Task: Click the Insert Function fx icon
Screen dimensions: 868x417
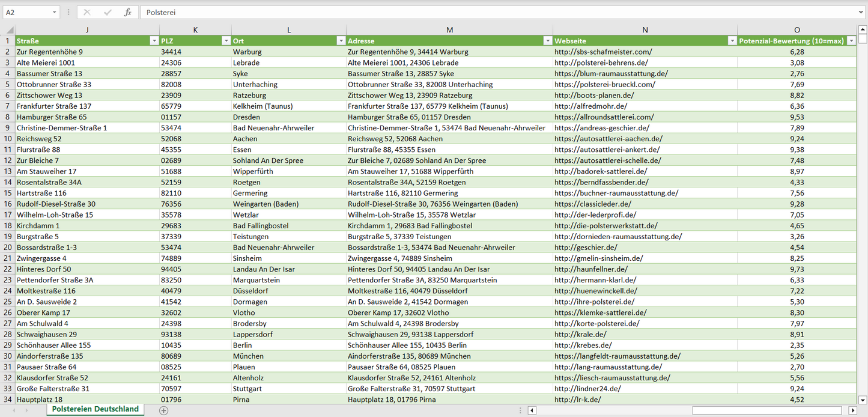Action: point(127,12)
